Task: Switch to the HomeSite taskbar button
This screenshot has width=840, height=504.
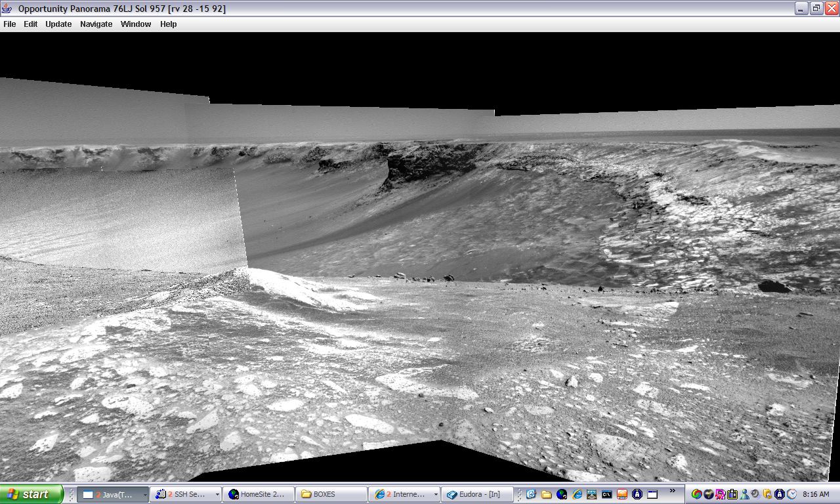Action: pyautogui.click(x=258, y=494)
